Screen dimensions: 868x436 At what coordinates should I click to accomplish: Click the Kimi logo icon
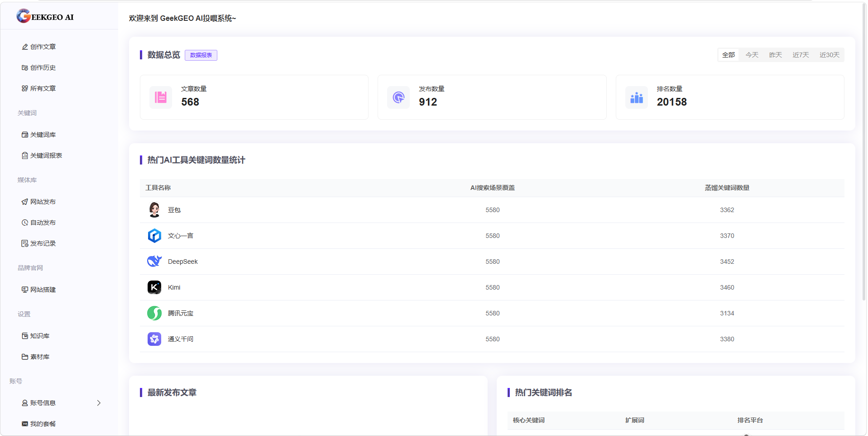point(154,287)
